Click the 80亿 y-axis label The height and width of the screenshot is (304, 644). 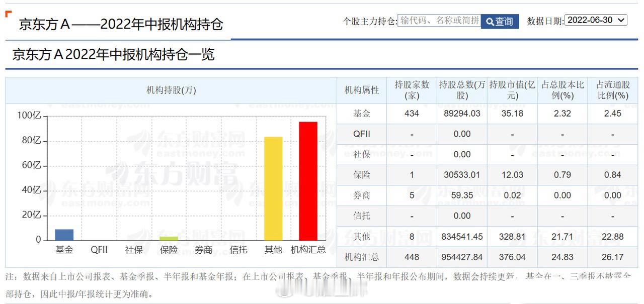(x=31, y=141)
